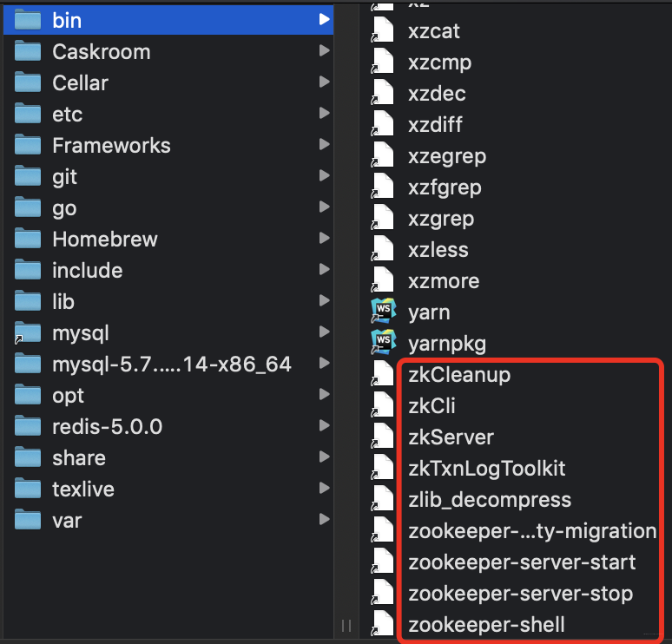This screenshot has width=672, height=644.
Task: Expand the var folder chevron
Action: click(324, 520)
